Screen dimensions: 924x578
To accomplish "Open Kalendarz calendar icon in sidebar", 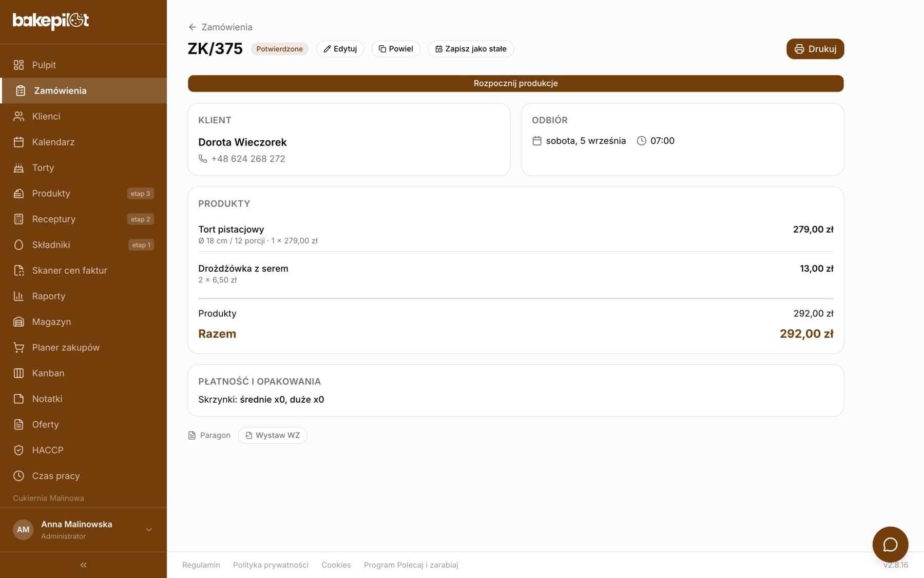I will [x=18, y=142].
